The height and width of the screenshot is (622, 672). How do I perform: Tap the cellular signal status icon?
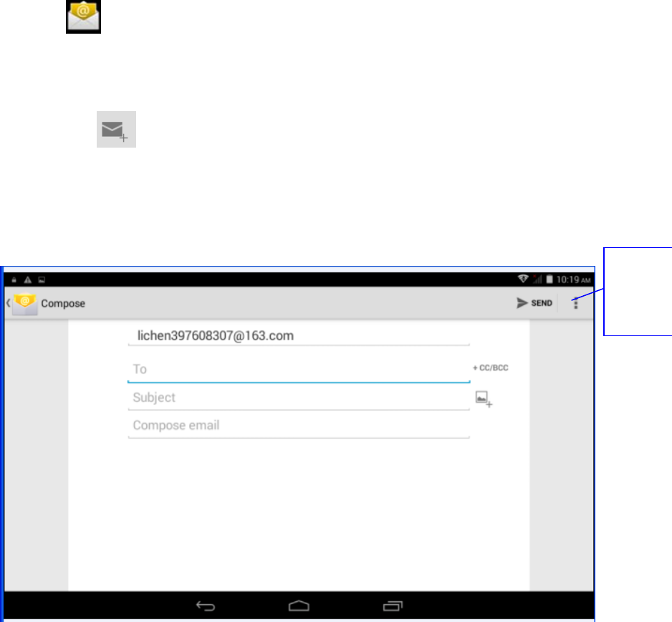537,279
